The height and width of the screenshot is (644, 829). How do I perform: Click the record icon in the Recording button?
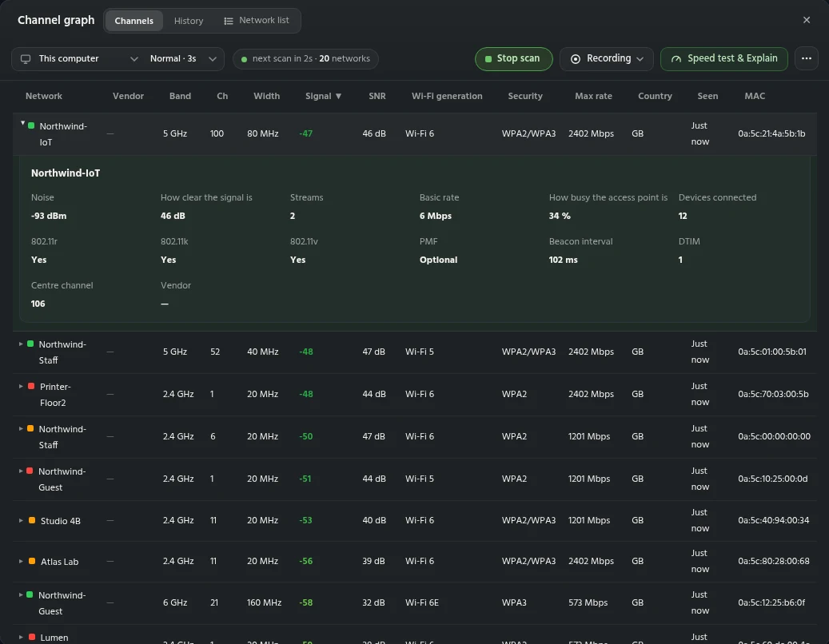(x=576, y=59)
